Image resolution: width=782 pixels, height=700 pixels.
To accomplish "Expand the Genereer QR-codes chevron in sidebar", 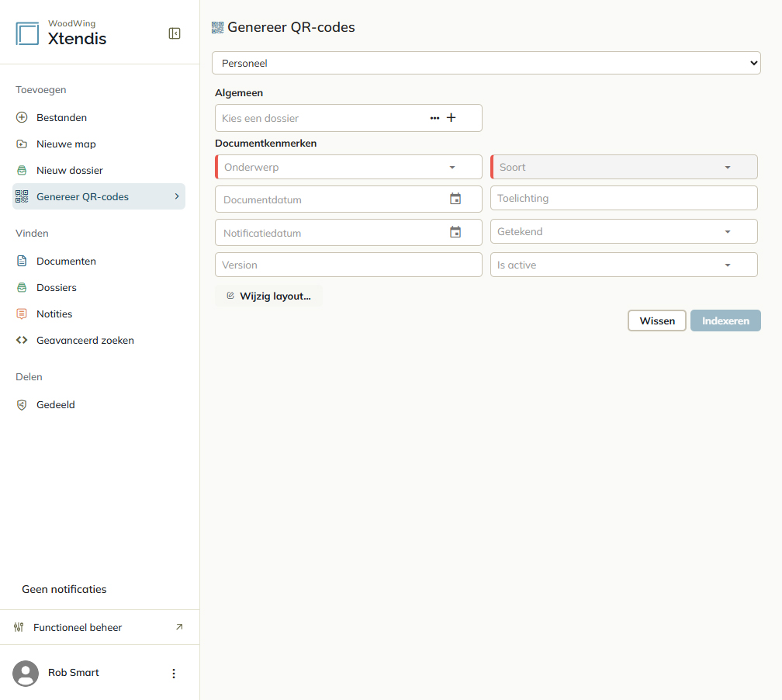I will (x=177, y=196).
